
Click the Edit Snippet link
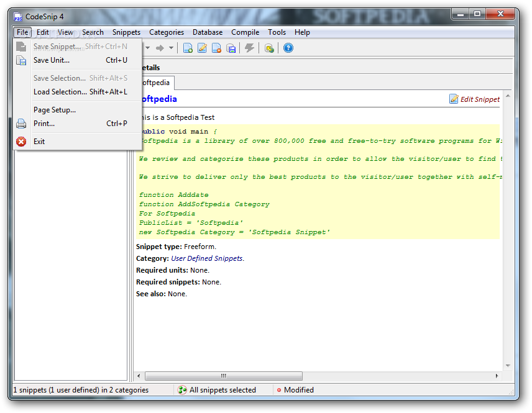point(480,99)
